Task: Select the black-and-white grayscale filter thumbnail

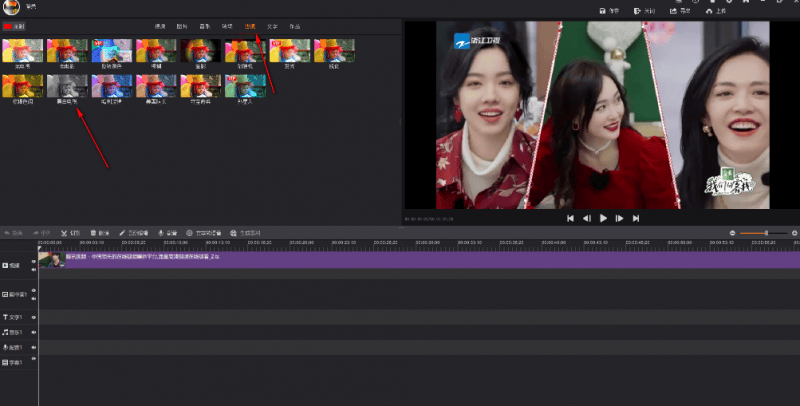Action: 67,85
